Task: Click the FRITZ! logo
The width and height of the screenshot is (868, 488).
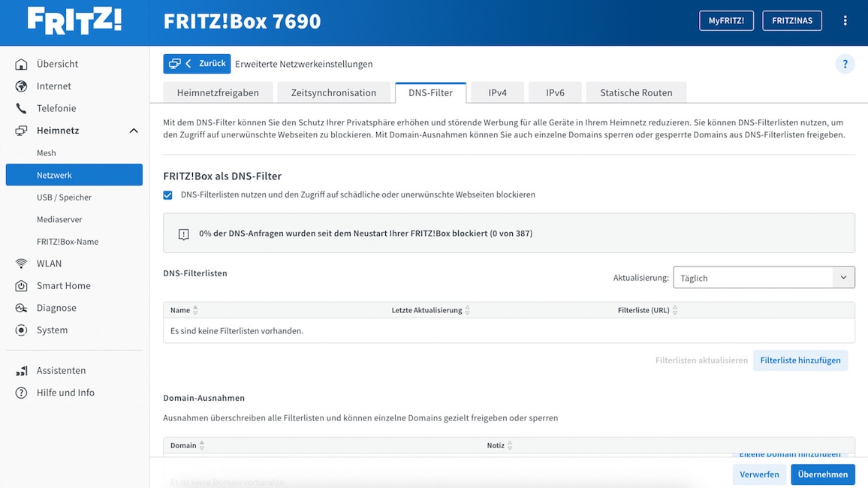Action: tap(74, 20)
